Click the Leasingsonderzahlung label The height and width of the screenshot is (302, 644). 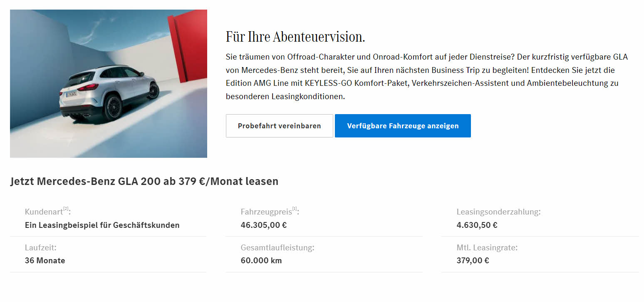pos(498,212)
